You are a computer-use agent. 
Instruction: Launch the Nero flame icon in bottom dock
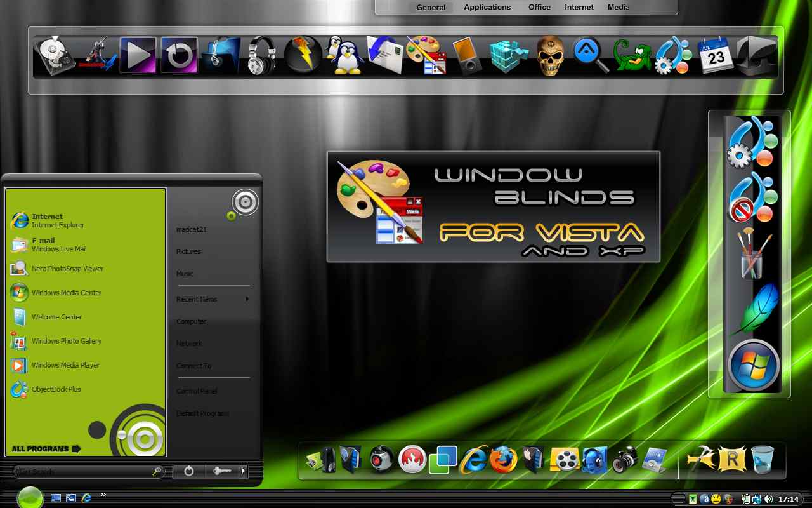tap(412, 460)
